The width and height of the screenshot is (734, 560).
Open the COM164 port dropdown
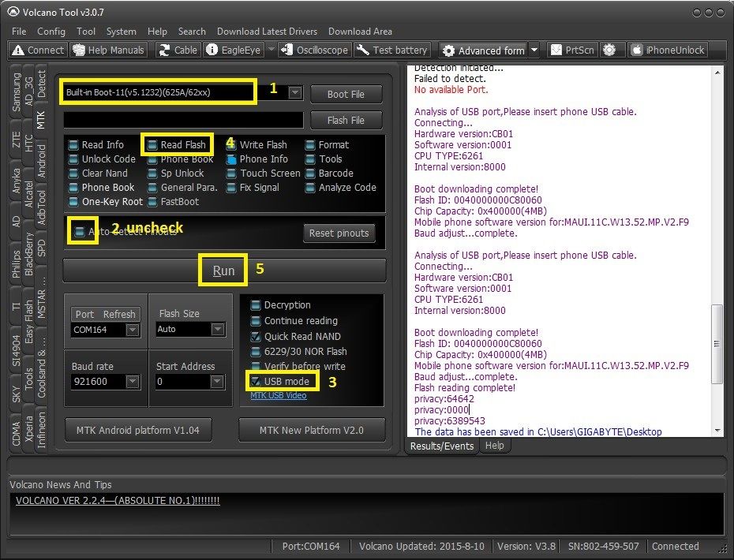[x=132, y=330]
